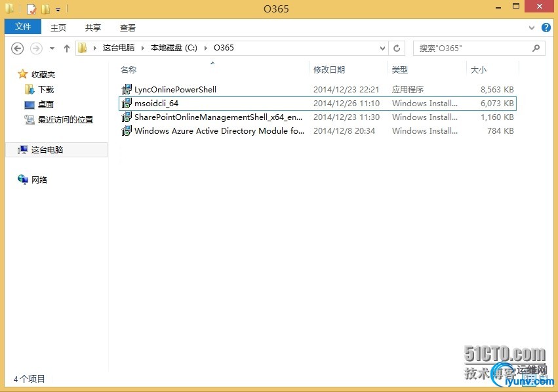Switch to the 主页 ribbon tab
Viewport: 558px width, 392px height.
point(58,28)
